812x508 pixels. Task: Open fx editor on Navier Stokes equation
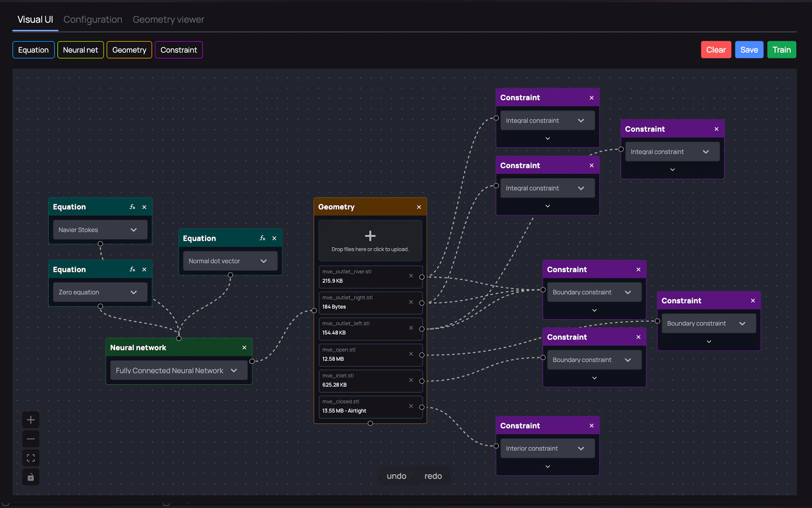(x=132, y=207)
